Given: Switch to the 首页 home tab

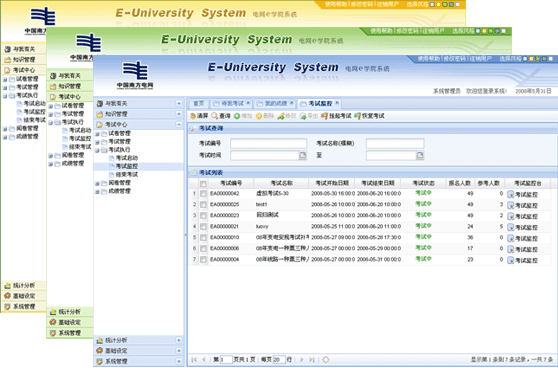Looking at the screenshot, I should coord(199,104).
